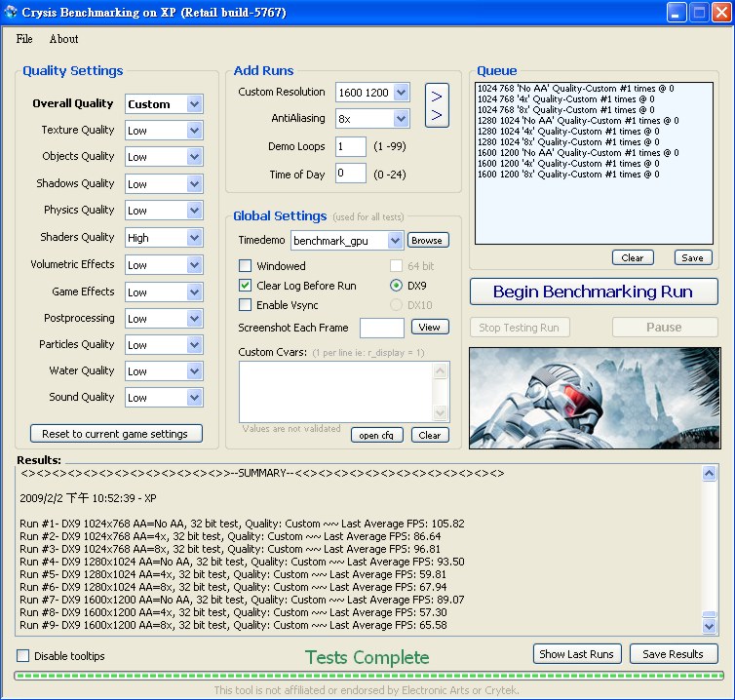Viewport: 735px width, 700px height.
Task: Select the DX9 radio button
Action: [x=396, y=285]
